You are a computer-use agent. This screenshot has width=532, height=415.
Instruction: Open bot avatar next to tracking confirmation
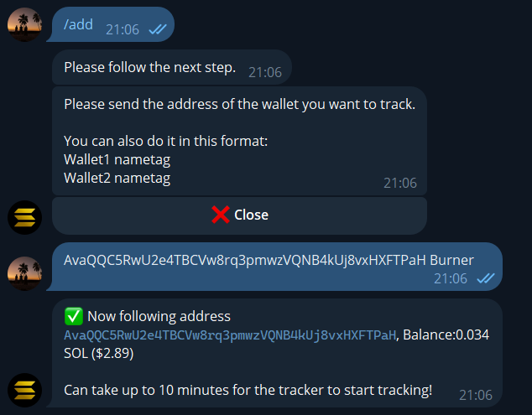tap(25, 390)
